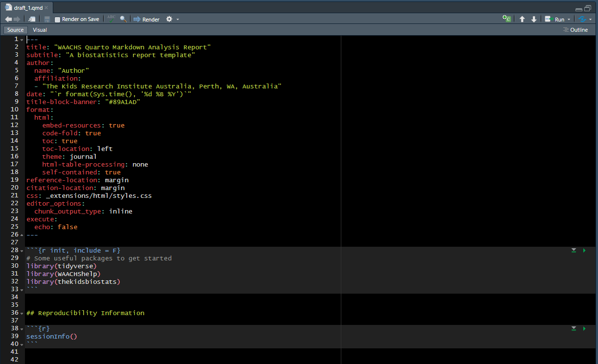This screenshot has width=598, height=364.
Task: Click css: _extensions/html/styles.css line
Action: pyautogui.click(x=89, y=195)
